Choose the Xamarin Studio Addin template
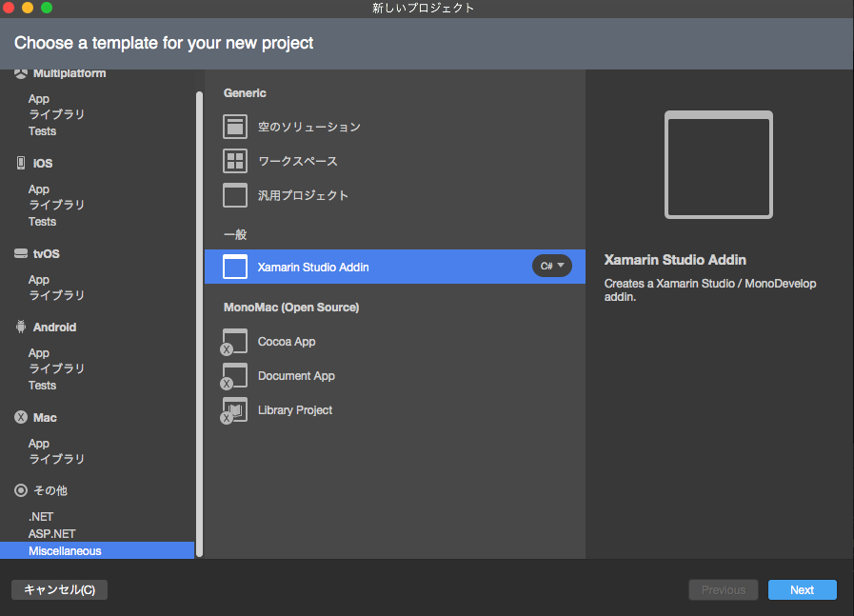This screenshot has width=854, height=616. (x=395, y=267)
